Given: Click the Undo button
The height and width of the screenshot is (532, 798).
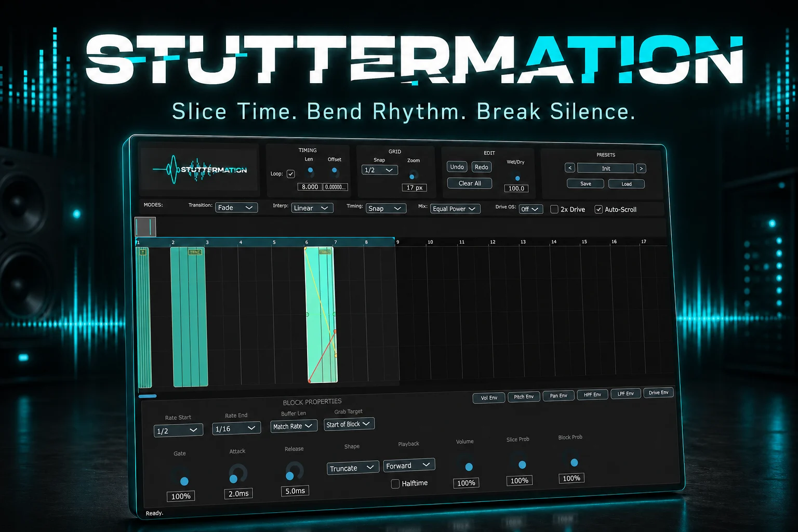Looking at the screenshot, I should click(x=457, y=167).
